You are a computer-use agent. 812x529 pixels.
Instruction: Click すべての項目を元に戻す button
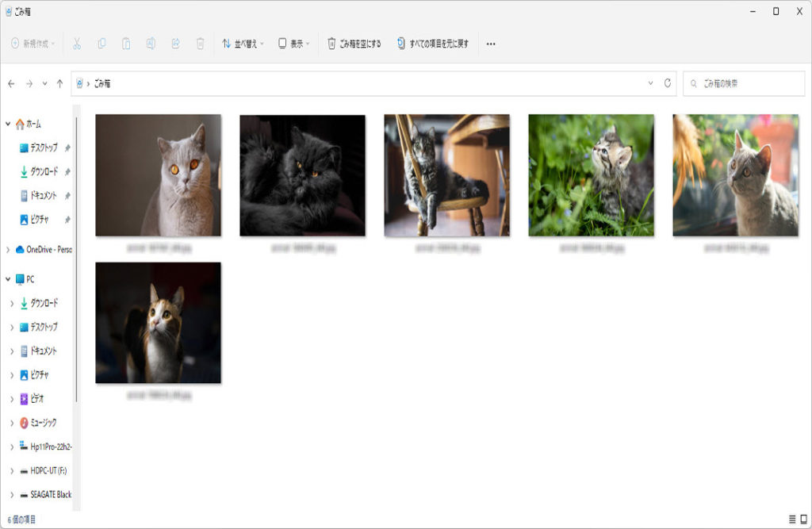[432, 44]
